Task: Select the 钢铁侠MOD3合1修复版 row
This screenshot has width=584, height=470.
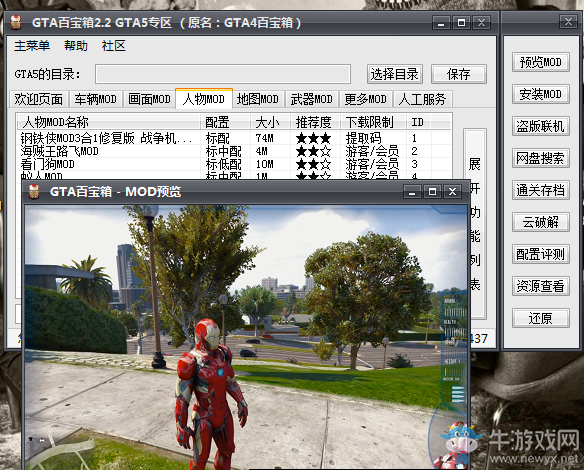Action: tap(234, 139)
